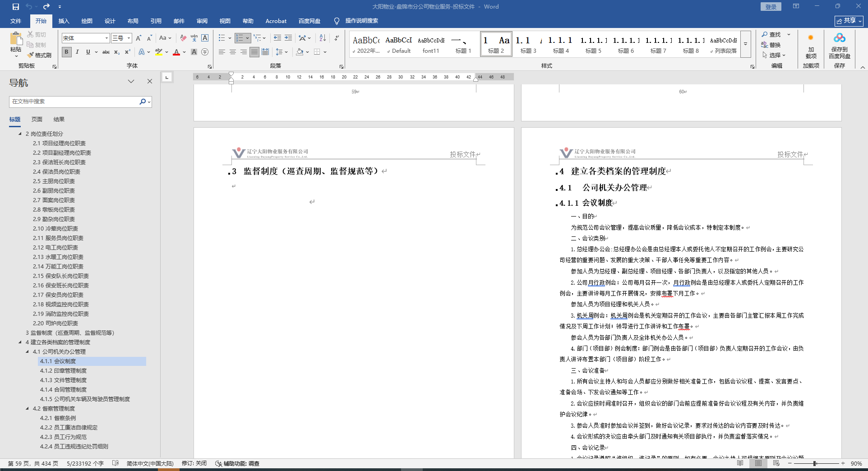
Task: Open the text highlight color yellow swatch
Action: tap(159, 52)
